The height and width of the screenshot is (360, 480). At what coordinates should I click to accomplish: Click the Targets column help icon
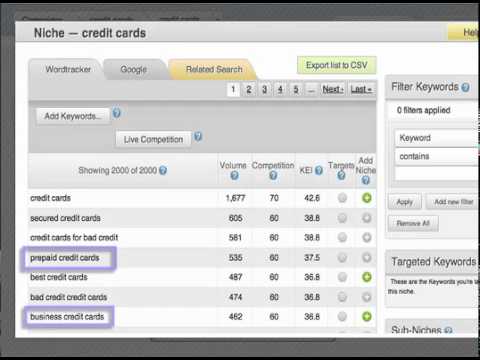tap(341, 175)
